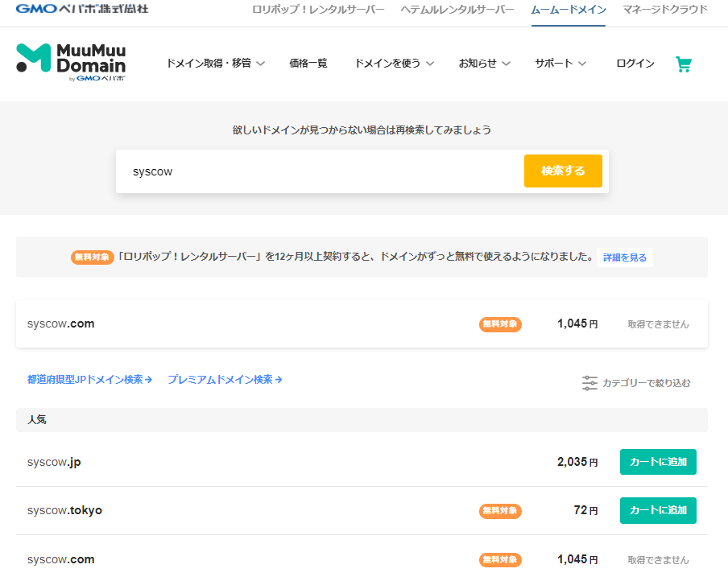The width and height of the screenshot is (728, 581).
Task: Switch to ロリポップ！レンタルサーバー tab
Action: click(x=318, y=10)
